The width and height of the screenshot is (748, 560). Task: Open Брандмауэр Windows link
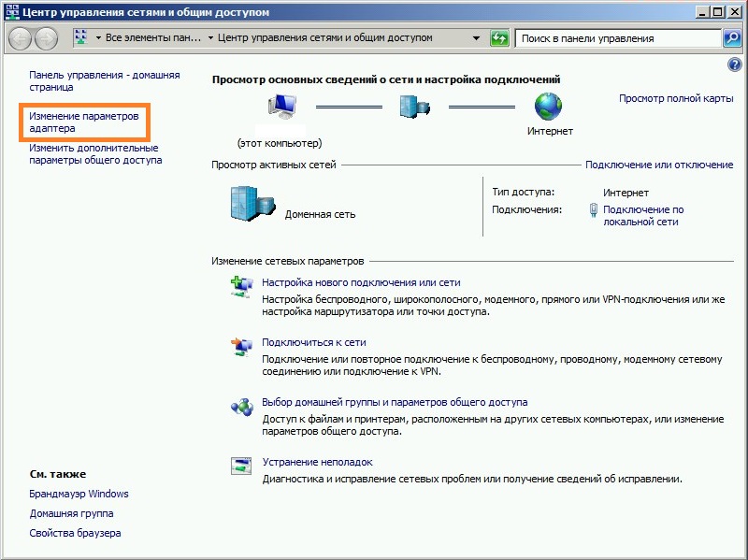coord(79,494)
